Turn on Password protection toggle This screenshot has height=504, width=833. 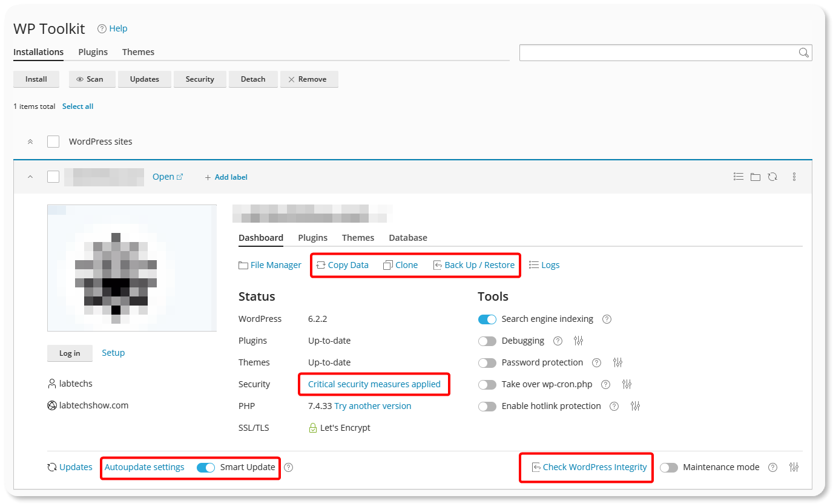pos(487,362)
